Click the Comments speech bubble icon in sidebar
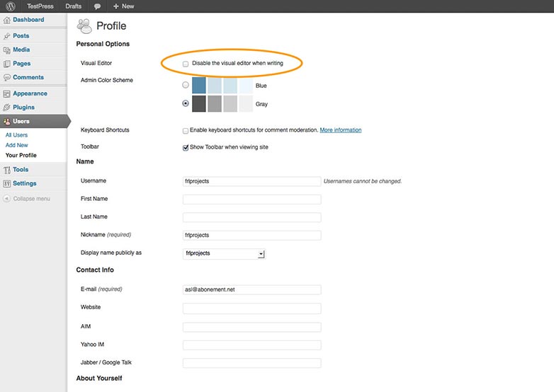The image size is (554, 392). click(6, 78)
